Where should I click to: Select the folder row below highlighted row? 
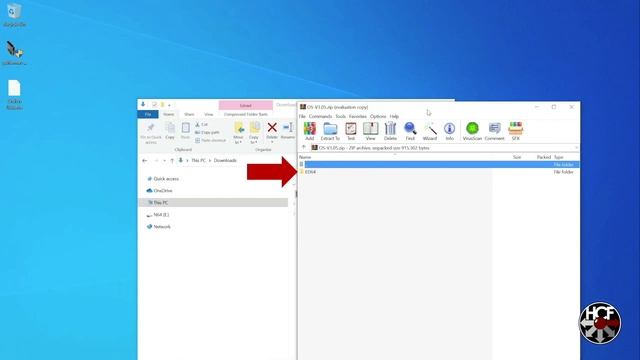point(439,172)
